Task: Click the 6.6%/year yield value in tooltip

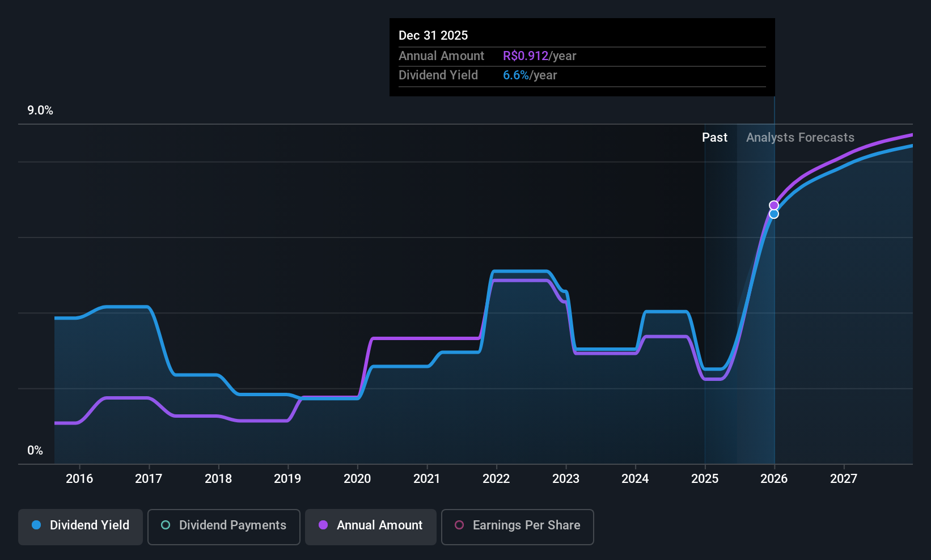Action: click(530, 75)
